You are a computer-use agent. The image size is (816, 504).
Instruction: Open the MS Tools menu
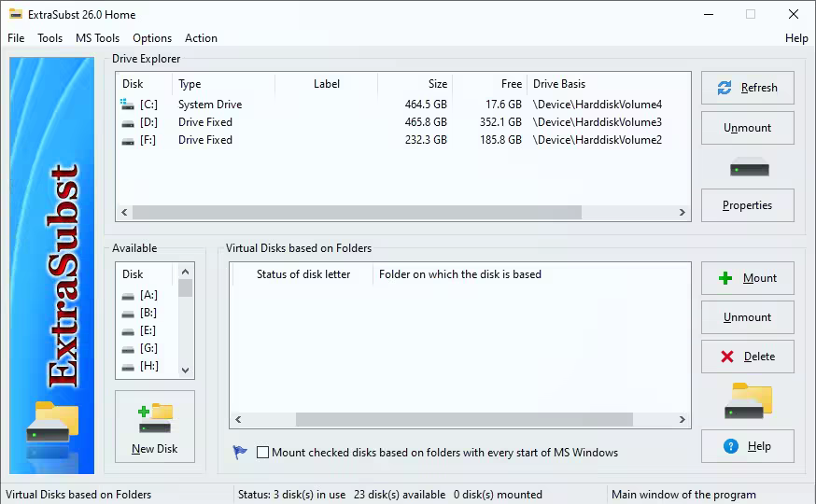tap(97, 38)
